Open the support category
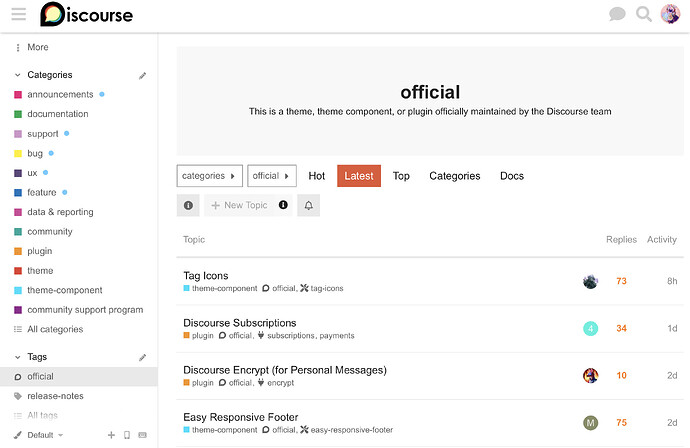This screenshot has height=448, width=690. tap(43, 134)
